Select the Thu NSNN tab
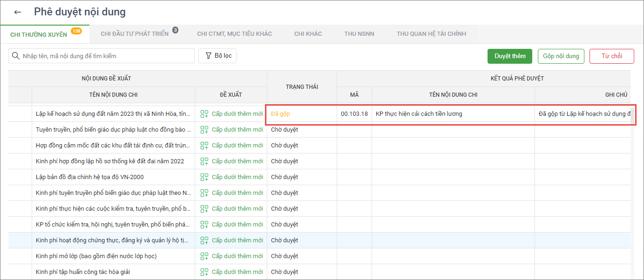 click(x=359, y=34)
